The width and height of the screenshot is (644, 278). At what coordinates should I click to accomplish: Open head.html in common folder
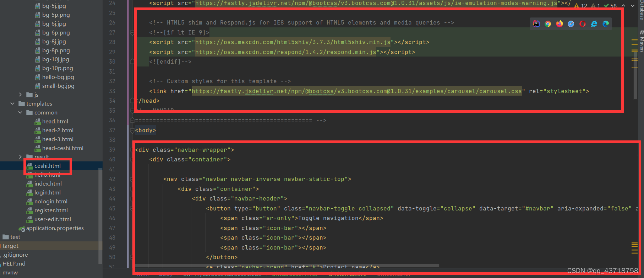(x=55, y=122)
